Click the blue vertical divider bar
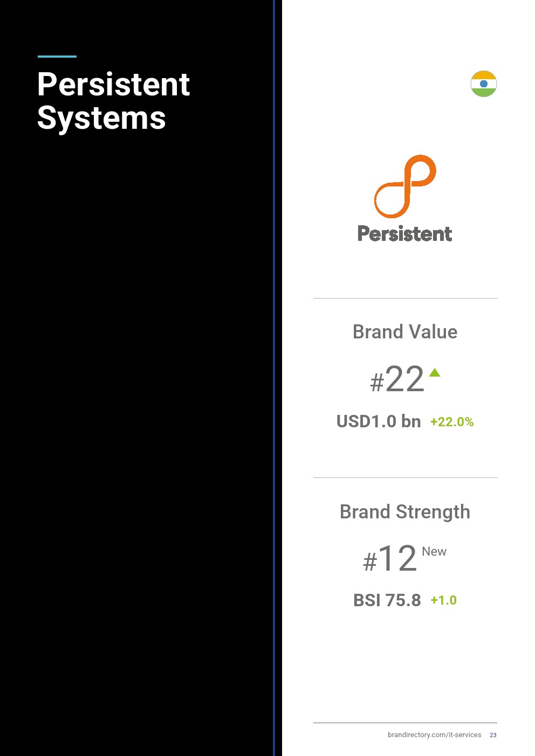535x756 pixels. [x=274, y=377]
